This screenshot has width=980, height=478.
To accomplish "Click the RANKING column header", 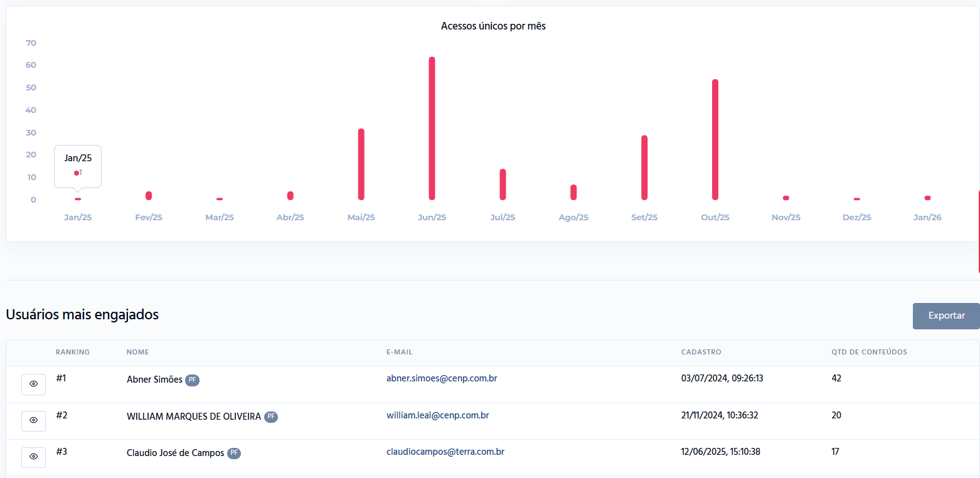I will point(73,352).
